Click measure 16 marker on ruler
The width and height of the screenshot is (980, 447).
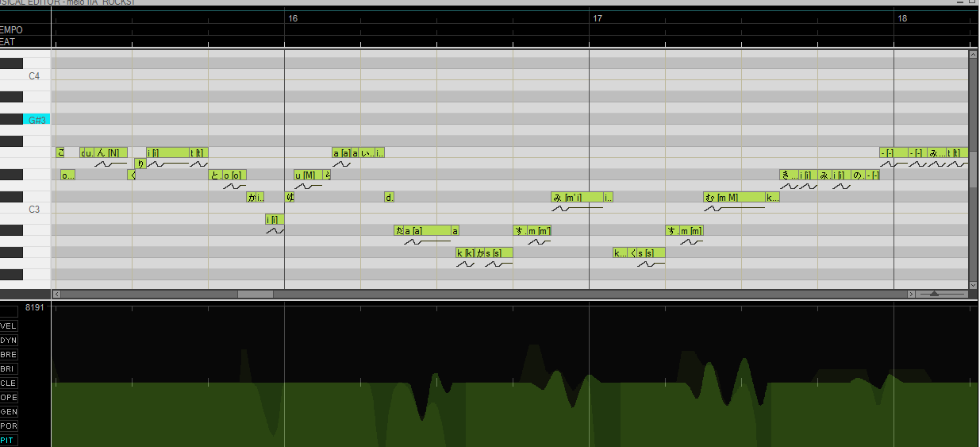293,17
